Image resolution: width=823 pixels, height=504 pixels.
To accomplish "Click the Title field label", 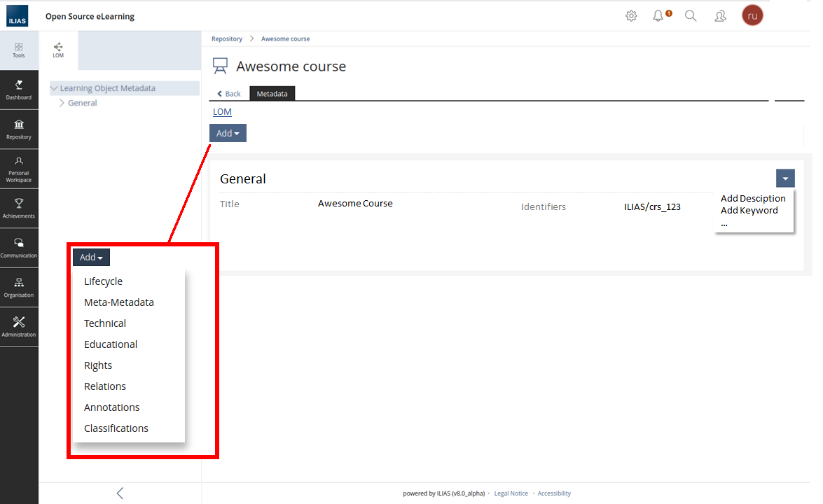I will coord(229,204).
